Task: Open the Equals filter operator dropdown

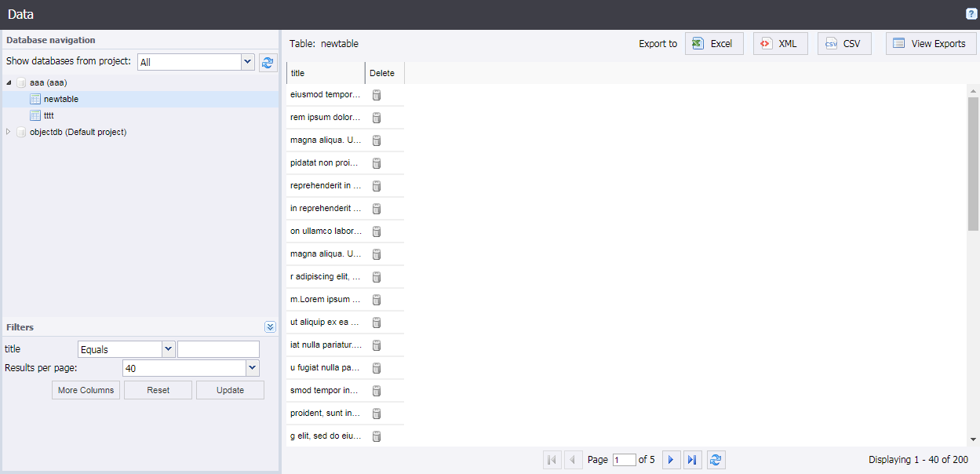Action: 168,348
